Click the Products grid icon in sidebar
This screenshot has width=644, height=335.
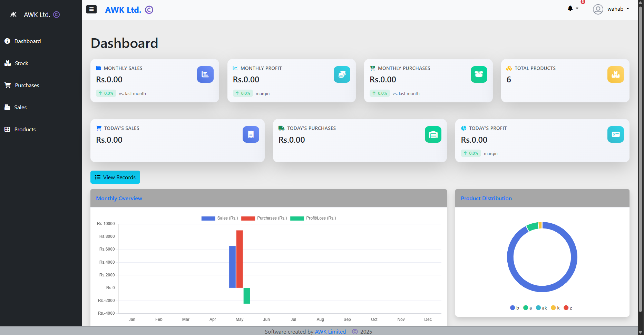(x=7, y=129)
